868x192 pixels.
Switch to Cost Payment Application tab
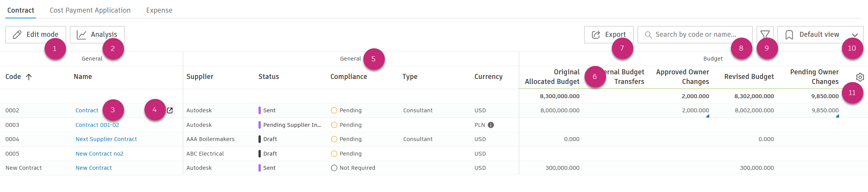[90, 10]
